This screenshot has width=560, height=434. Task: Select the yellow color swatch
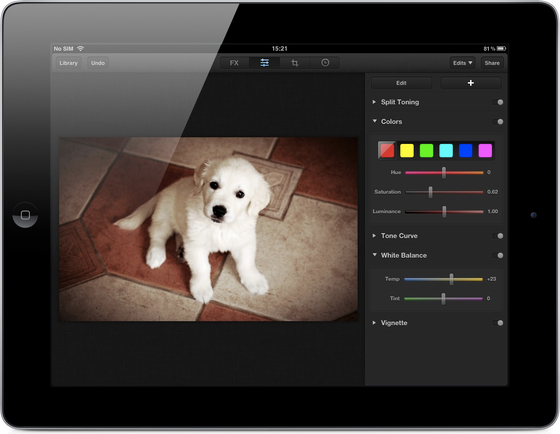(x=407, y=150)
